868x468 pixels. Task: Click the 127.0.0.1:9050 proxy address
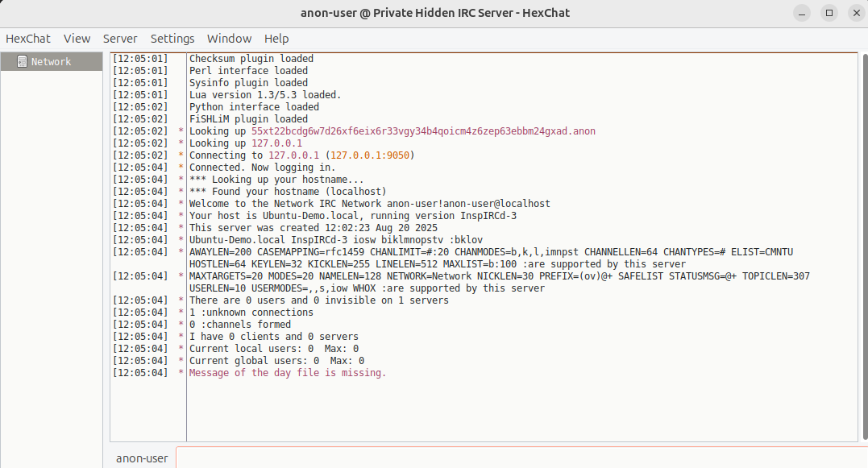point(370,155)
